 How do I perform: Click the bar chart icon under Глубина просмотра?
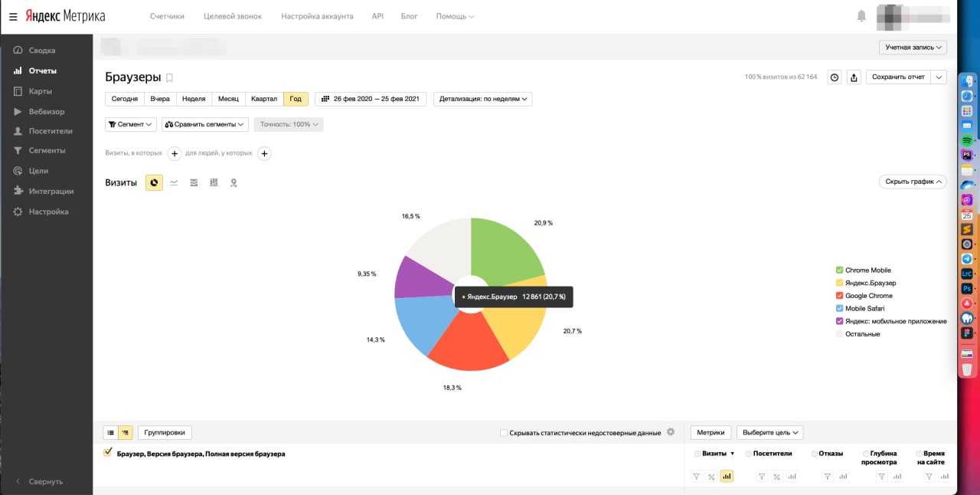(897, 477)
